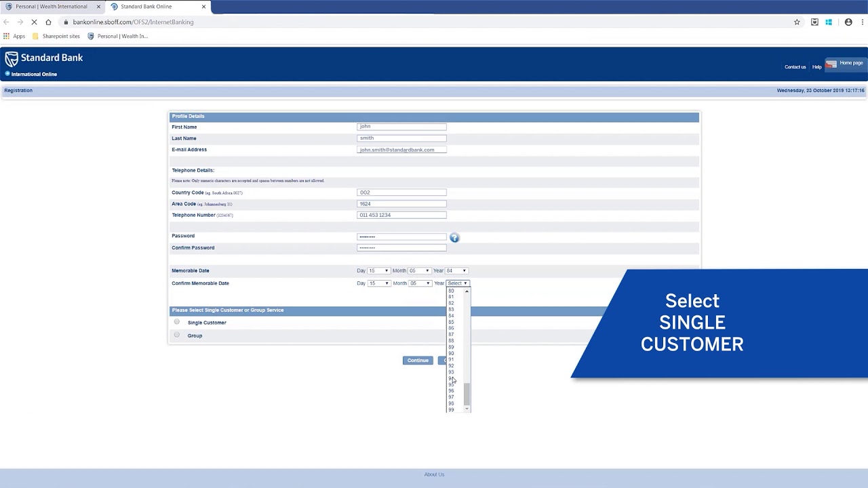Open Confirm Memorable Date Month dropdown
This screenshot has width=868, height=488.
(419, 283)
